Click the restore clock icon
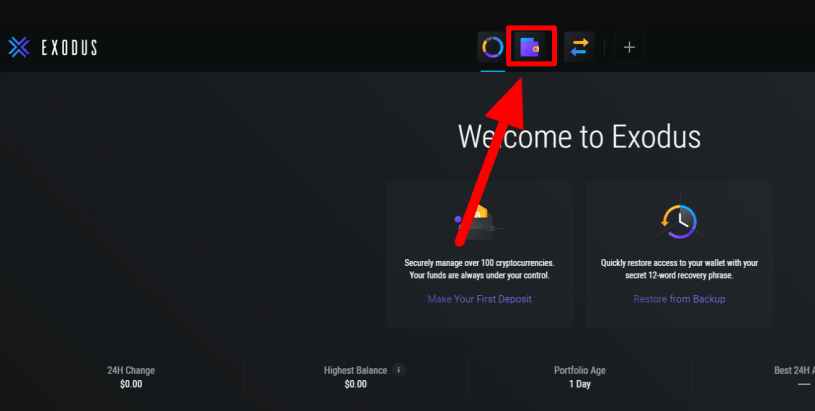815x411 pixels. tap(679, 222)
